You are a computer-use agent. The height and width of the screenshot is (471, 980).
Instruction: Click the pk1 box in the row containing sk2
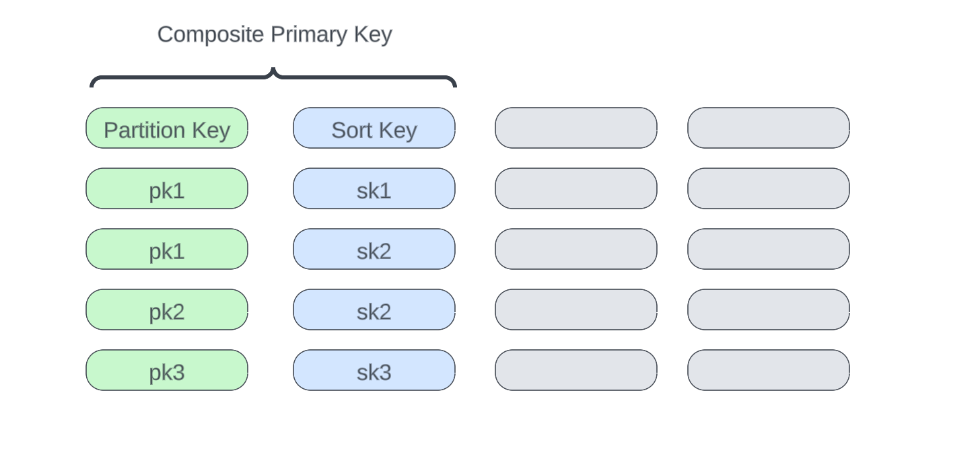coord(167,249)
